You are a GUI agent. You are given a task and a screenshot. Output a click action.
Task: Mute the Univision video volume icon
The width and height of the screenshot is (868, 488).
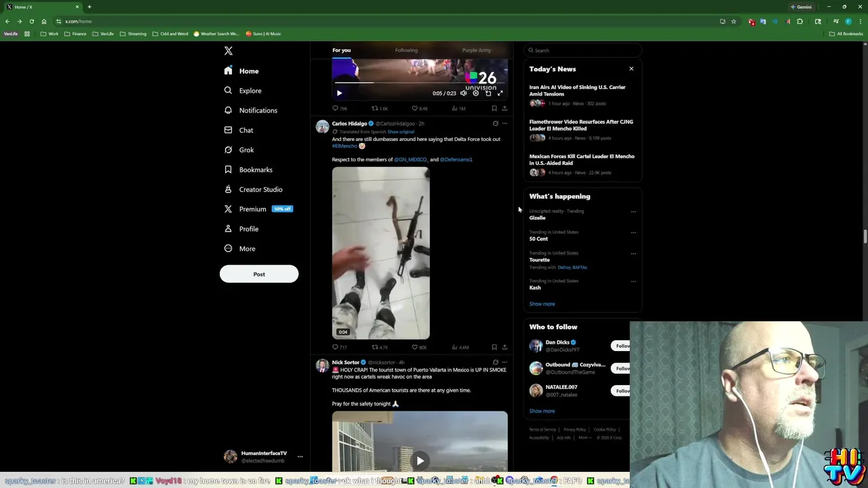pos(464,93)
